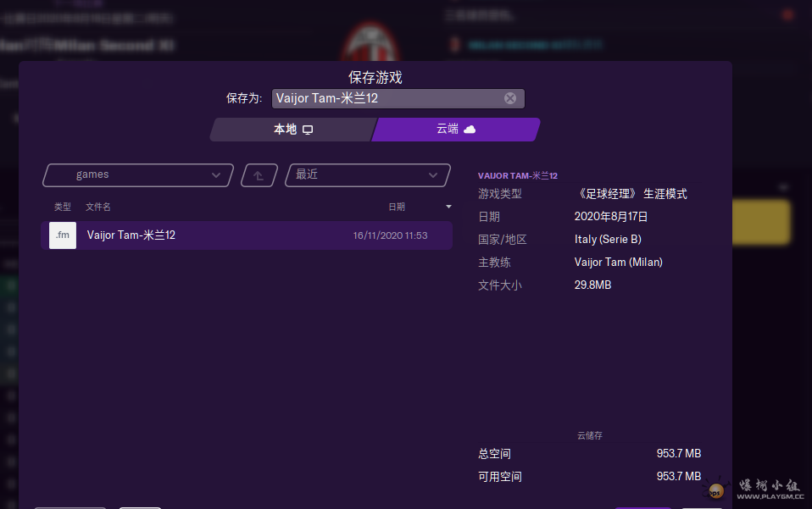Click the 29.8MB file size value
This screenshot has width=812, height=509.
pyautogui.click(x=592, y=285)
